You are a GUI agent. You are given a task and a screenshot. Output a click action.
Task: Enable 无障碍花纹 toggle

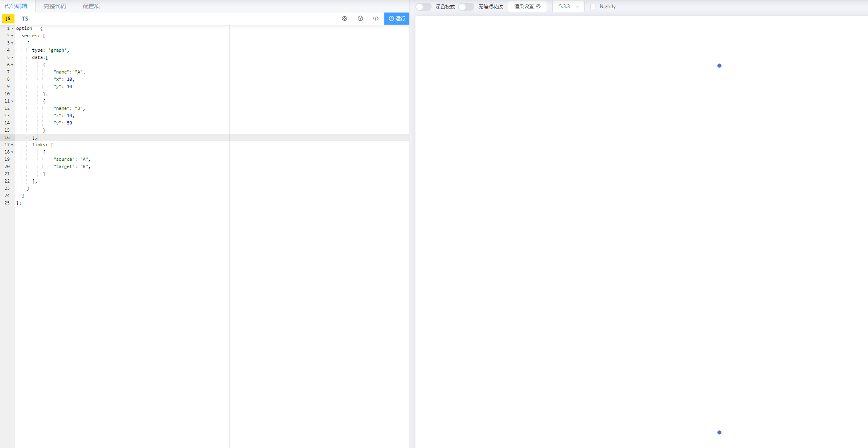(x=466, y=6)
